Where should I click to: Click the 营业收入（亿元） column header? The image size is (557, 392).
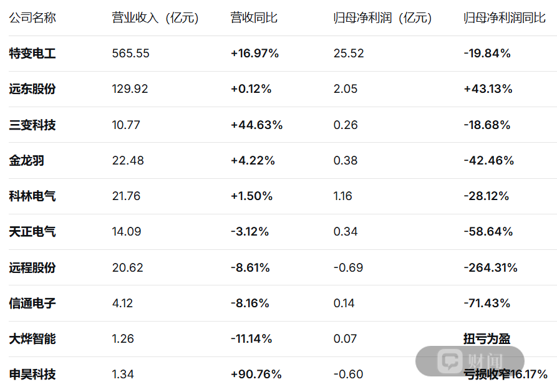coord(155,17)
